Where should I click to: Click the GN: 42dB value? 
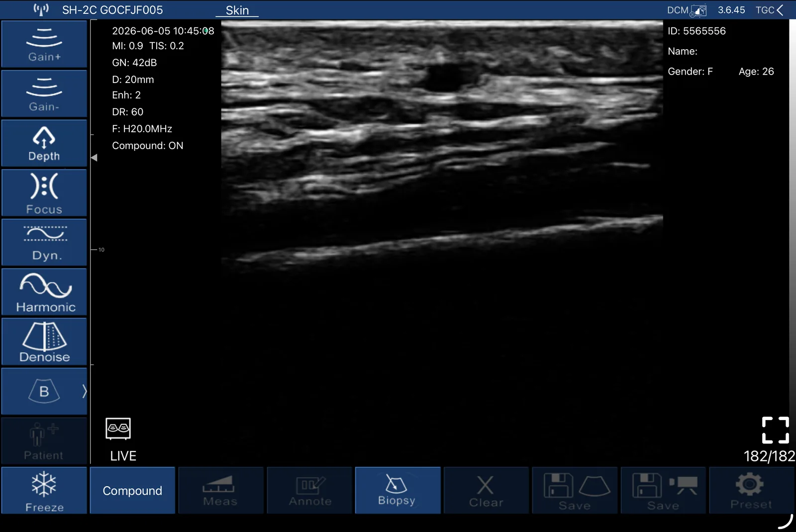[x=134, y=63]
